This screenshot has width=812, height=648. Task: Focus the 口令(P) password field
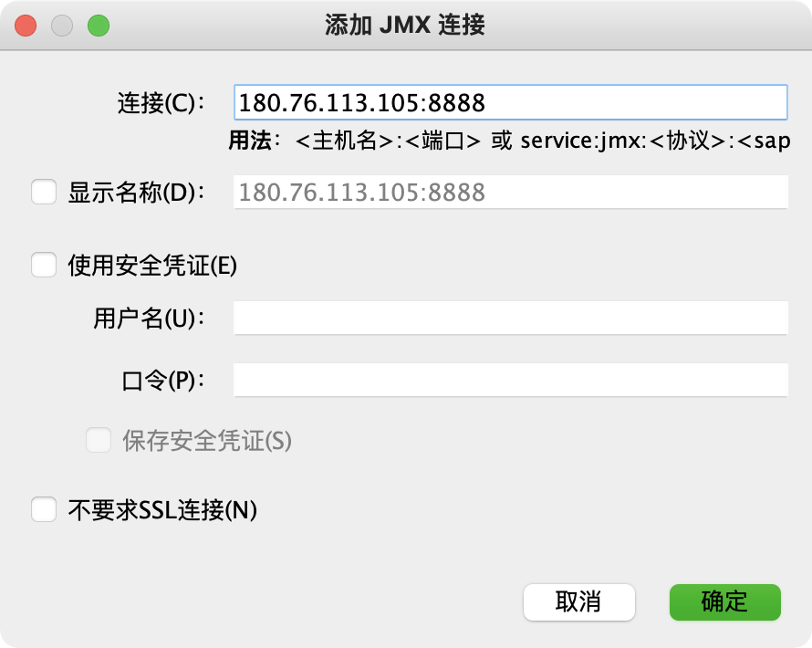click(511, 381)
